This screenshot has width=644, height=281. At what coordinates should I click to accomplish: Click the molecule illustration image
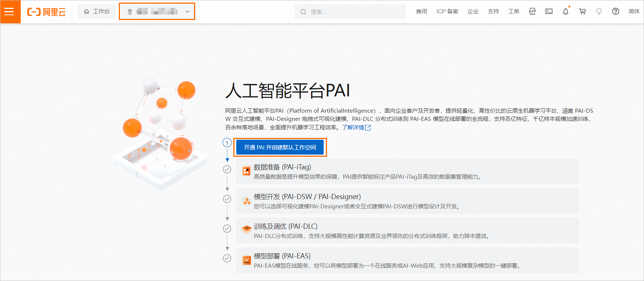(161, 133)
